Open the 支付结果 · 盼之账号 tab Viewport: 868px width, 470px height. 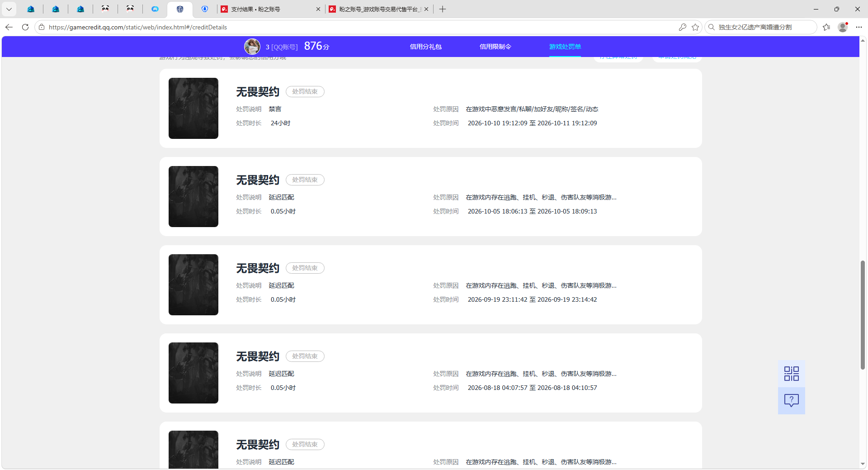[x=270, y=9]
